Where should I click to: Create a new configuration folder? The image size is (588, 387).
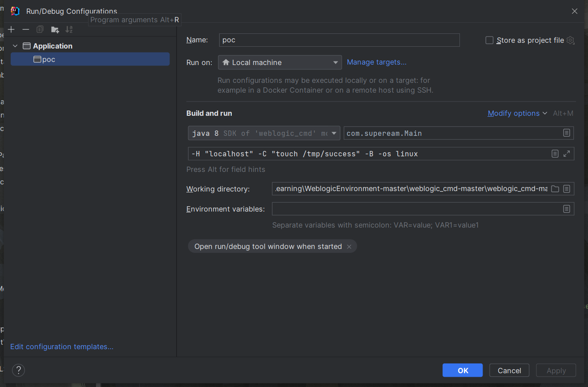[55, 29]
